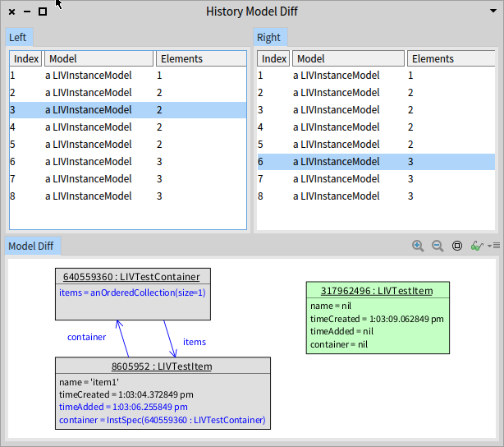
Task: Open the Model Diff toolbar menu arrow
Action: click(x=493, y=246)
